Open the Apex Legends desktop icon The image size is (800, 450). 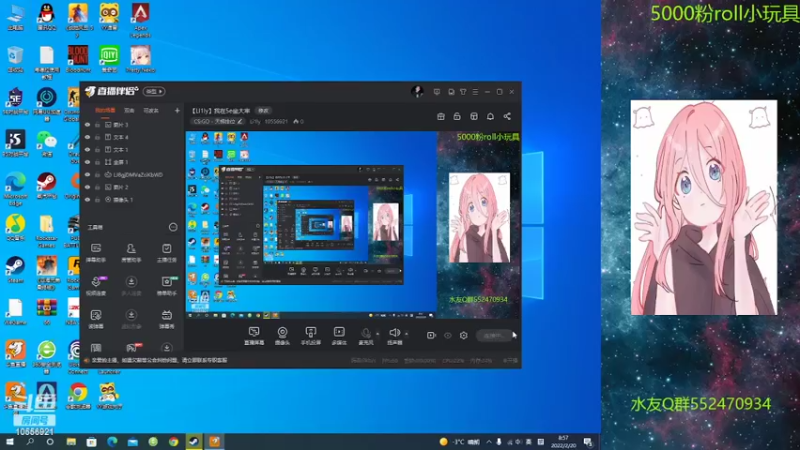point(140,20)
